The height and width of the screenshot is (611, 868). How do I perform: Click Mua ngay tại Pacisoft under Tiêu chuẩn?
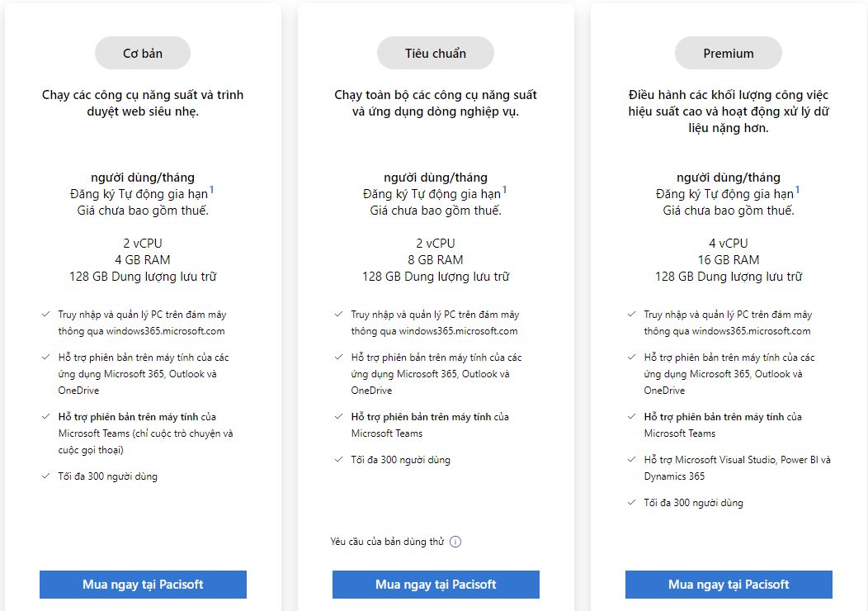(436, 585)
